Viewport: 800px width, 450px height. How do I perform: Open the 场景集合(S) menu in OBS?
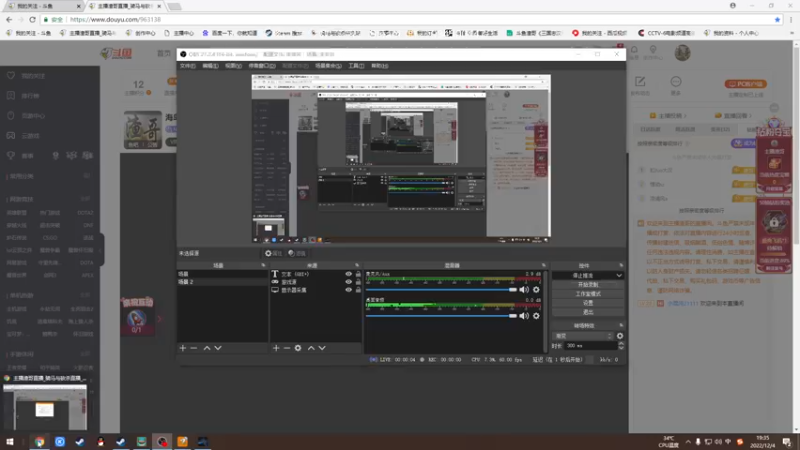(x=328, y=66)
